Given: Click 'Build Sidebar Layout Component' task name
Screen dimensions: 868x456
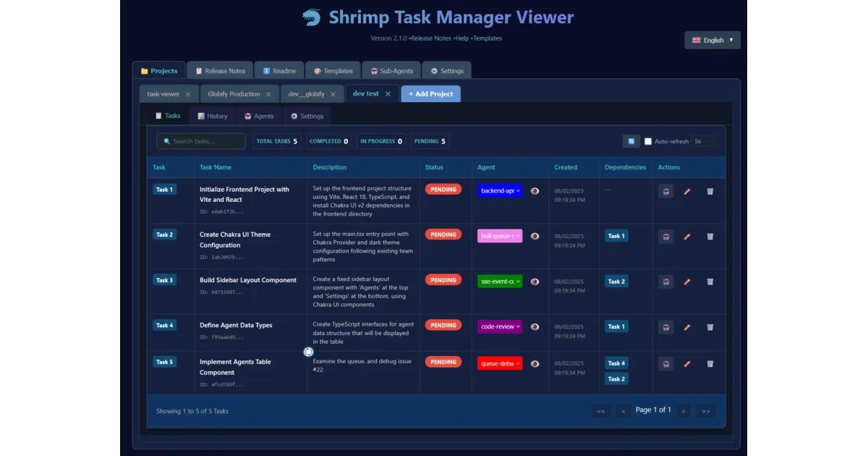Looking at the screenshot, I should point(248,280).
